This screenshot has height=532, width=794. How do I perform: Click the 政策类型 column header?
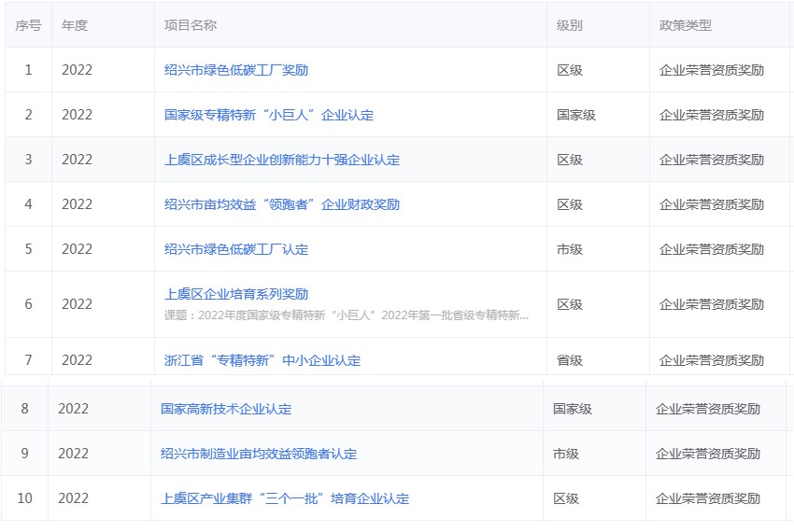click(x=686, y=25)
